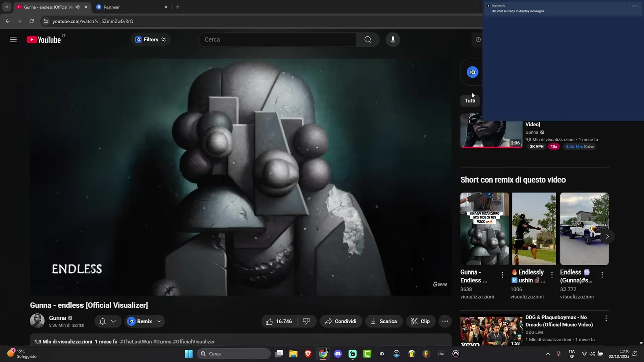Go to the YouTube home logo
Screen dimensions: 644x362
pyautogui.click(x=44, y=40)
